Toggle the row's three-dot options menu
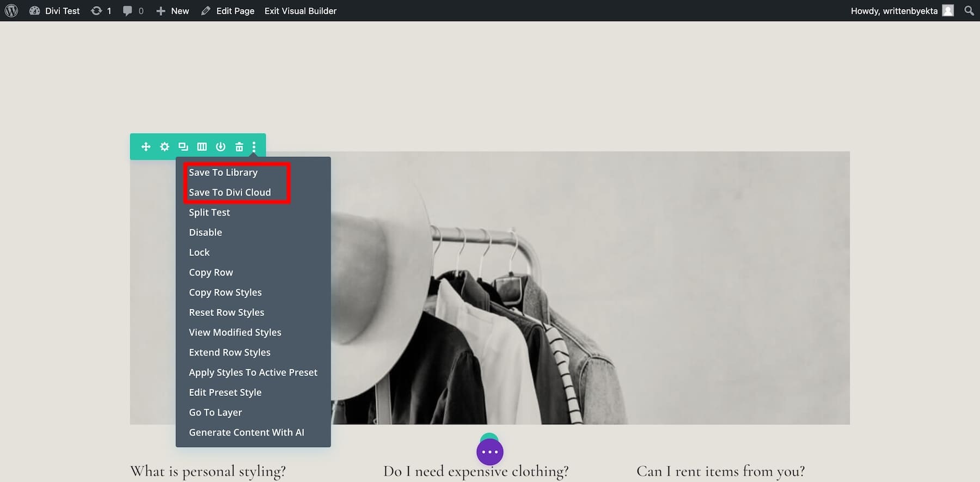The height and width of the screenshot is (482, 980). (x=254, y=147)
